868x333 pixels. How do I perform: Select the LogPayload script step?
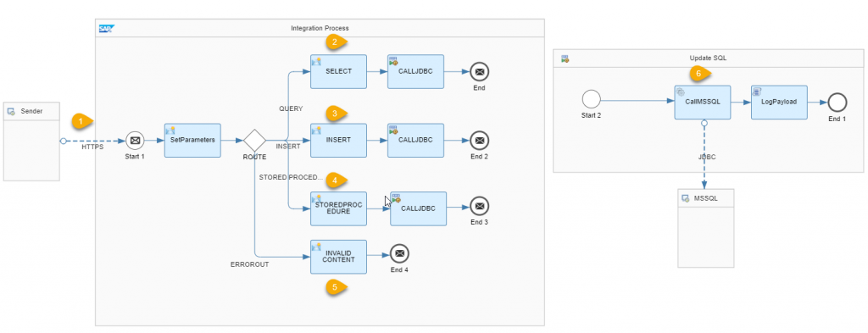pos(779,102)
